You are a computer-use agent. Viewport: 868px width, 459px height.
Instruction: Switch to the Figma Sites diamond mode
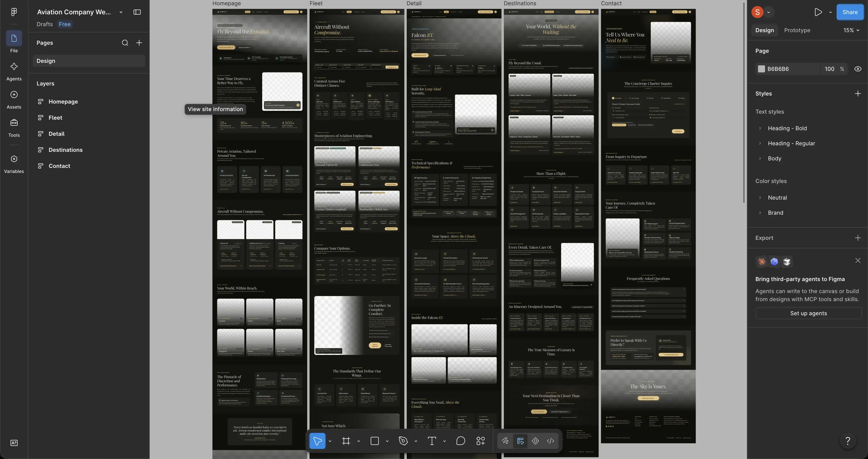(x=535, y=441)
